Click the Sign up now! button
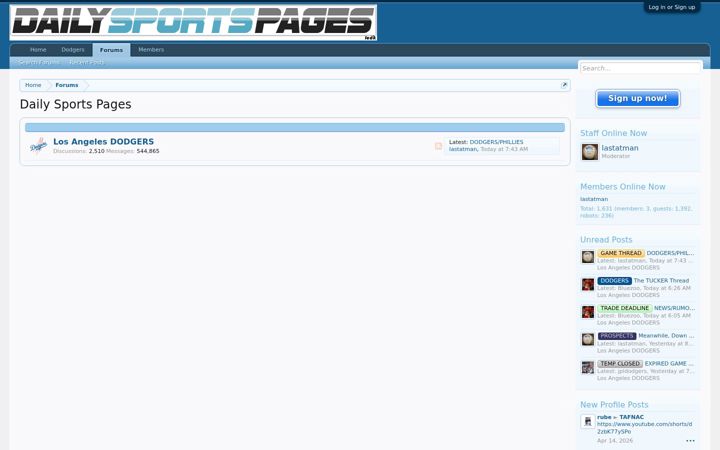Screen dimensions: 720x450 [638, 98]
